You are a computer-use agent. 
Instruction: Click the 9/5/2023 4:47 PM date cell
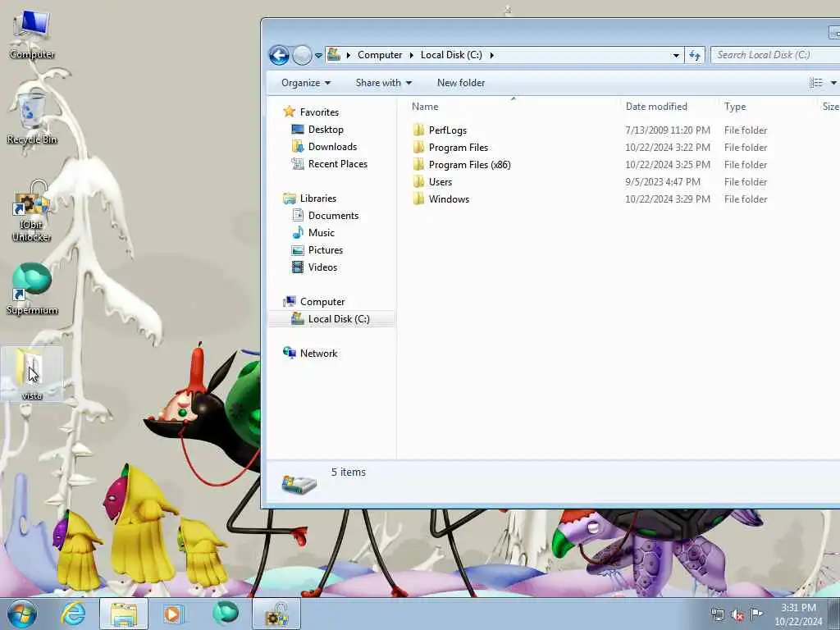pyautogui.click(x=663, y=181)
